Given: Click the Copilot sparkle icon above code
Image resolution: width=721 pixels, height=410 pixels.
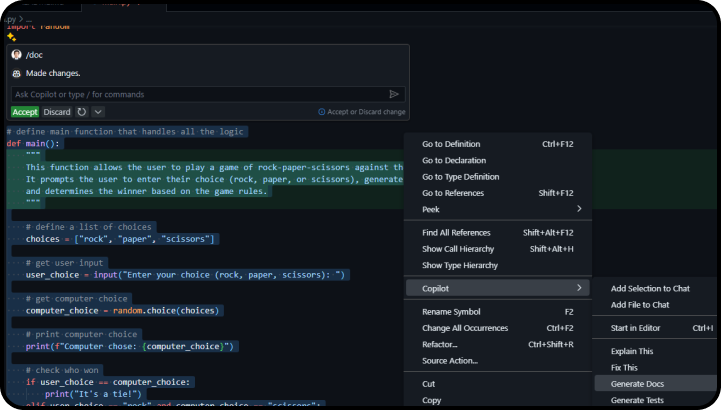Looking at the screenshot, I should coord(11,37).
